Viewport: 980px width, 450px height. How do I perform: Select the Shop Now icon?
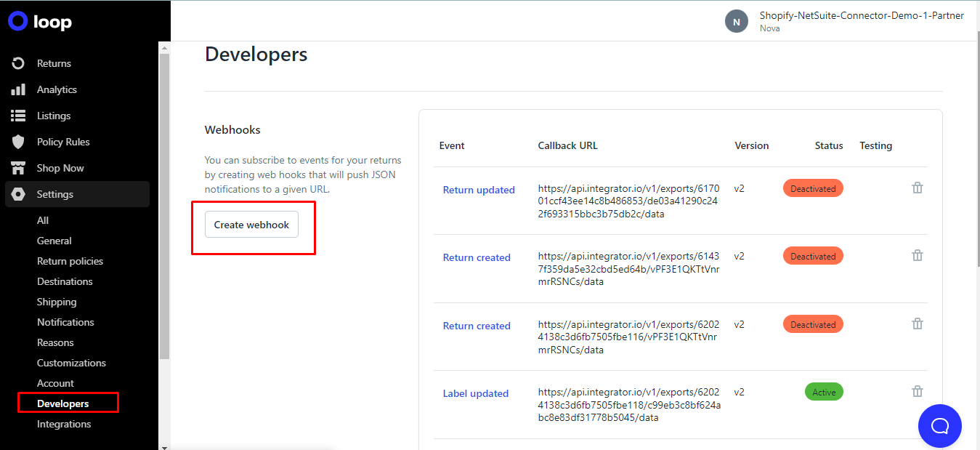17,168
